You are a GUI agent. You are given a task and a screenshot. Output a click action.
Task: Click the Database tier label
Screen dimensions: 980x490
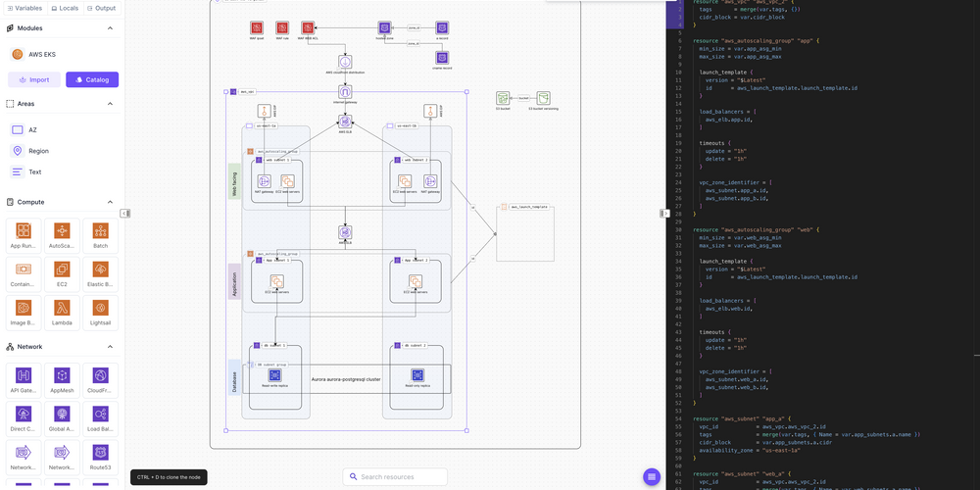click(234, 377)
